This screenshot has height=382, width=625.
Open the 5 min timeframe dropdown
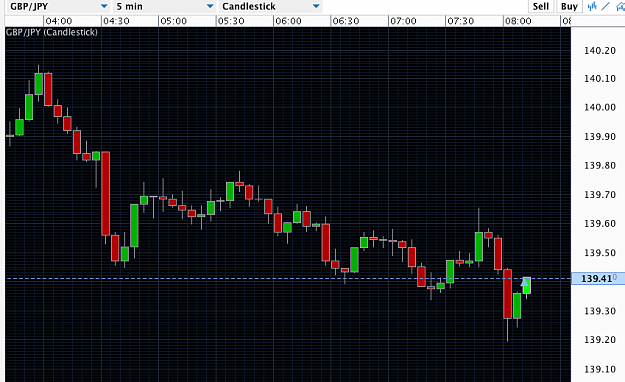coord(165,6)
